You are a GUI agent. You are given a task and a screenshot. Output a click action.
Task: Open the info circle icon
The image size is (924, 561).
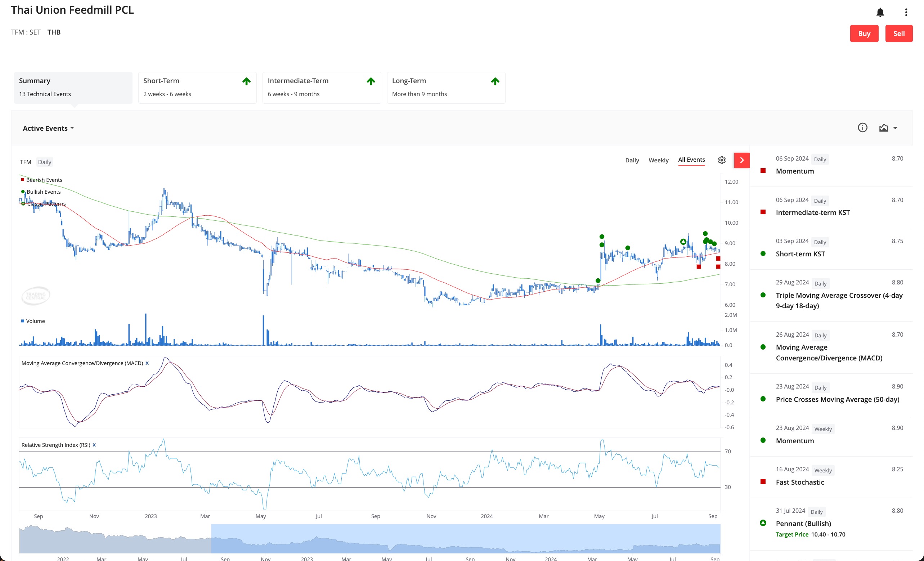862,127
